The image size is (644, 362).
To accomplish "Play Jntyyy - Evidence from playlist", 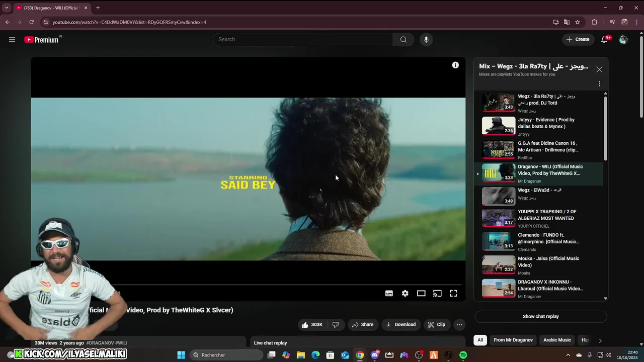I will [x=538, y=126].
